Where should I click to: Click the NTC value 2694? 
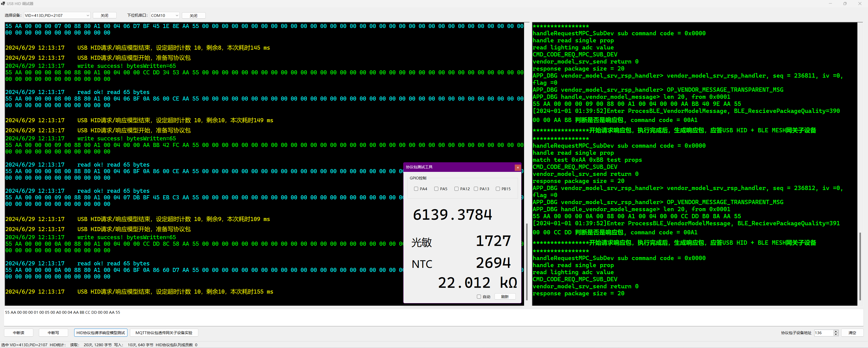493,263
